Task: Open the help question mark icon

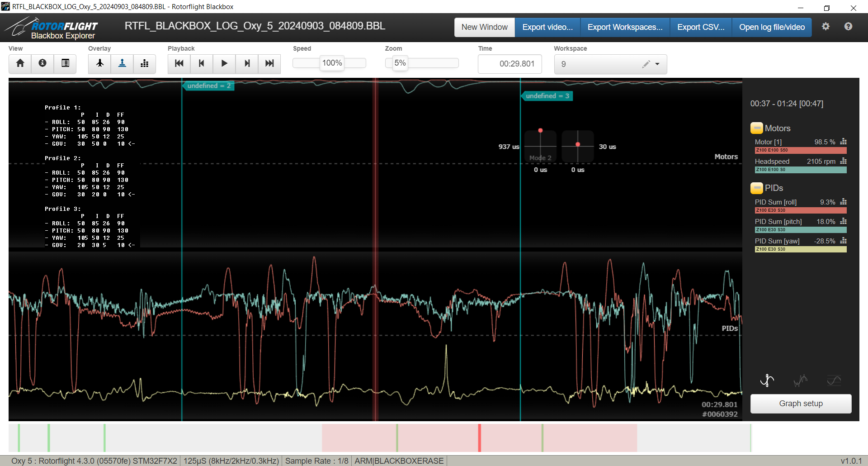Action: tap(848, 27)
